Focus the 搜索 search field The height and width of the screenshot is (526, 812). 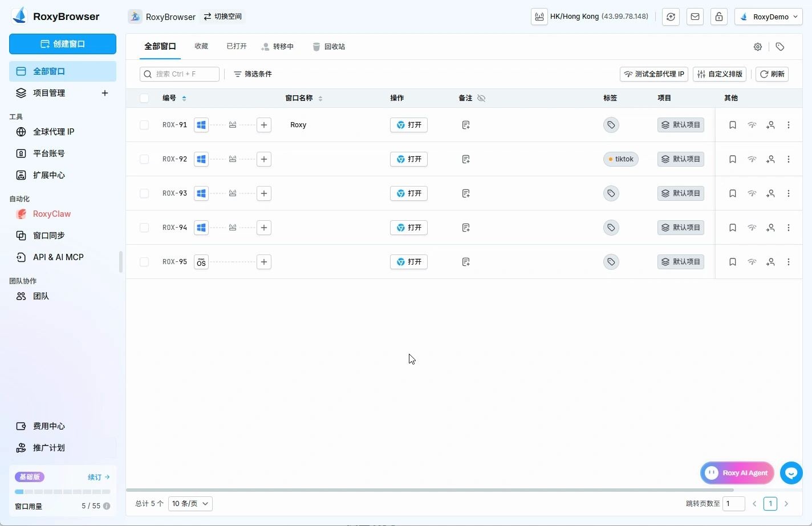coord(180,74)
